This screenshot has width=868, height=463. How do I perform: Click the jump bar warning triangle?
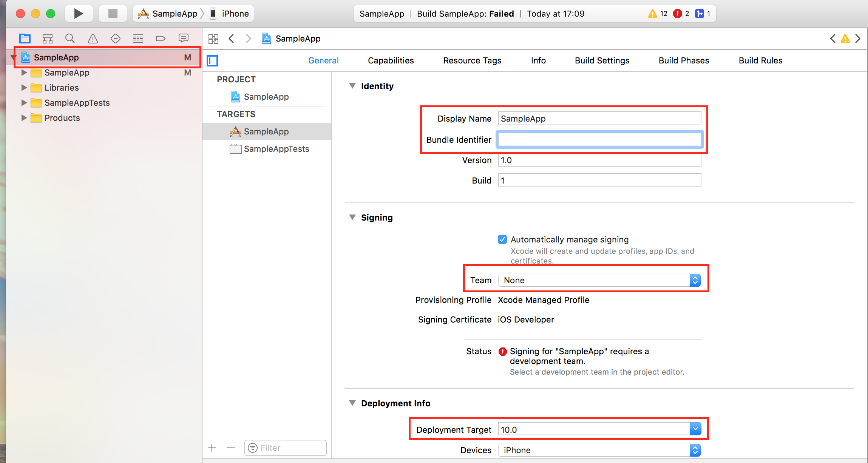point(845,39)
